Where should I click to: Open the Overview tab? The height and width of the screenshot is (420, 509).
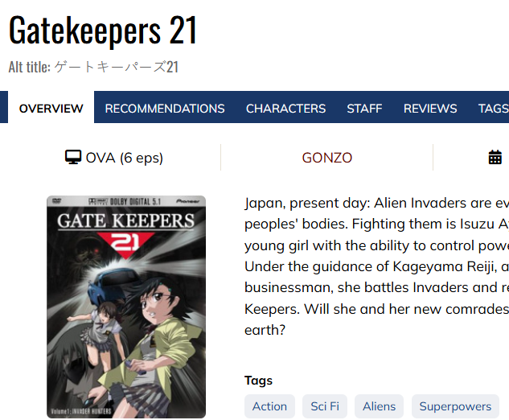click(x=51, y=108)
